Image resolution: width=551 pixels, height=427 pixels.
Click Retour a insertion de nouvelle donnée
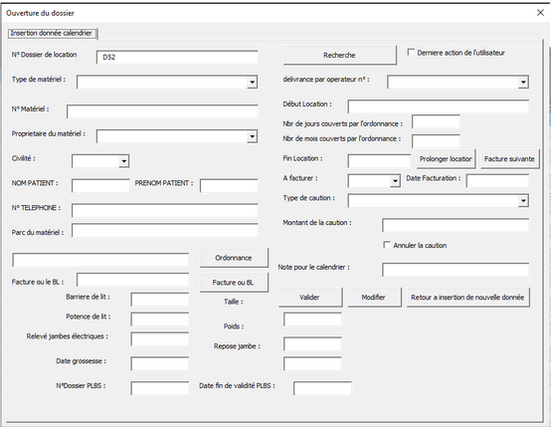468,297
